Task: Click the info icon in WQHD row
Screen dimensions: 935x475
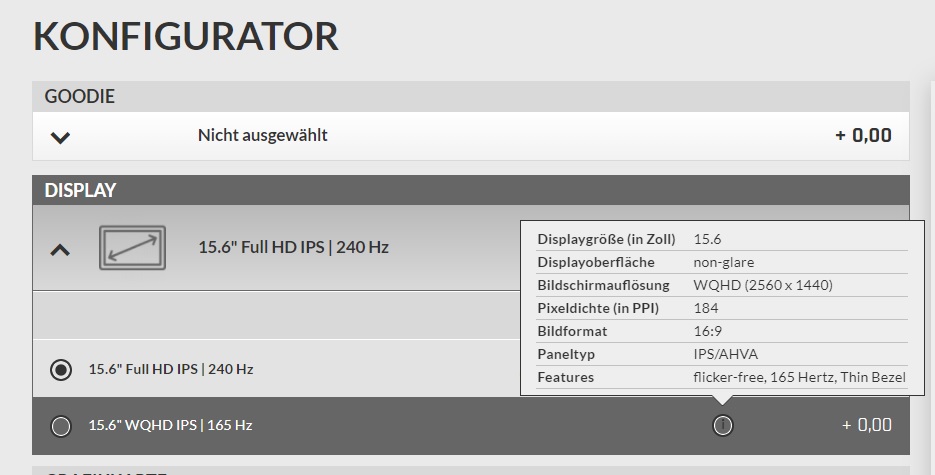Action: pos(722,425)
